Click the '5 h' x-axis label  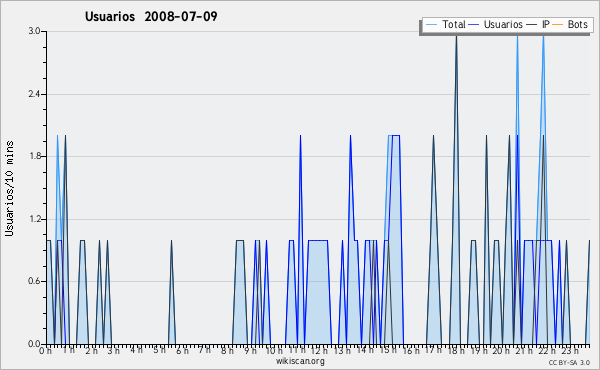coord(159,350)
